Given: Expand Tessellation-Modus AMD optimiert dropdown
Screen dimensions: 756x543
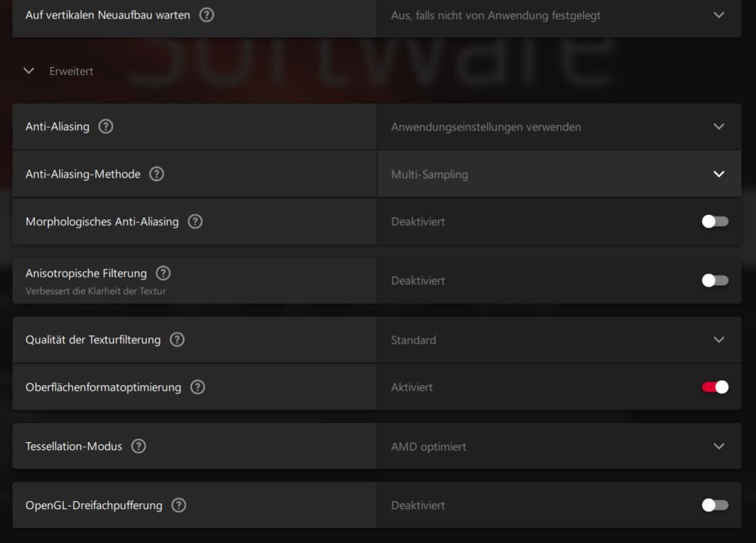Looking at the screenshot, I should (x=559, y=446).
